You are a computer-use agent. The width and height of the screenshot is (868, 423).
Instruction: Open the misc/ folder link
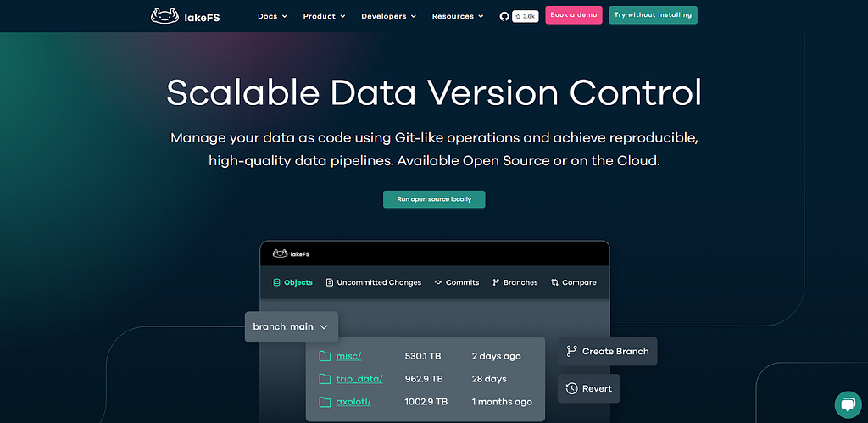tap(348, 356)
